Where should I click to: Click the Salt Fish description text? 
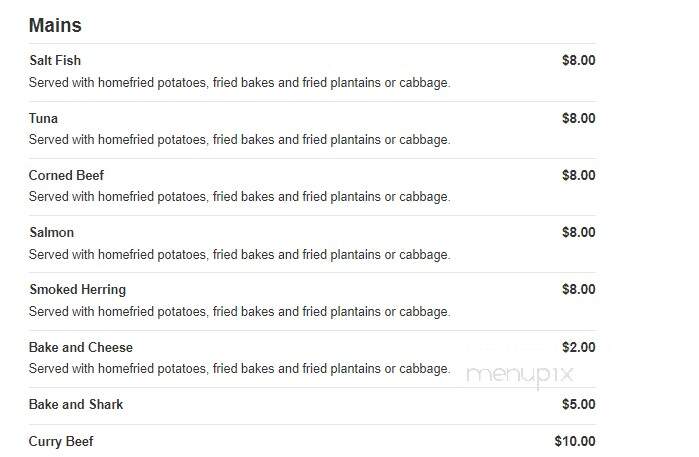(x=239, y=82)
